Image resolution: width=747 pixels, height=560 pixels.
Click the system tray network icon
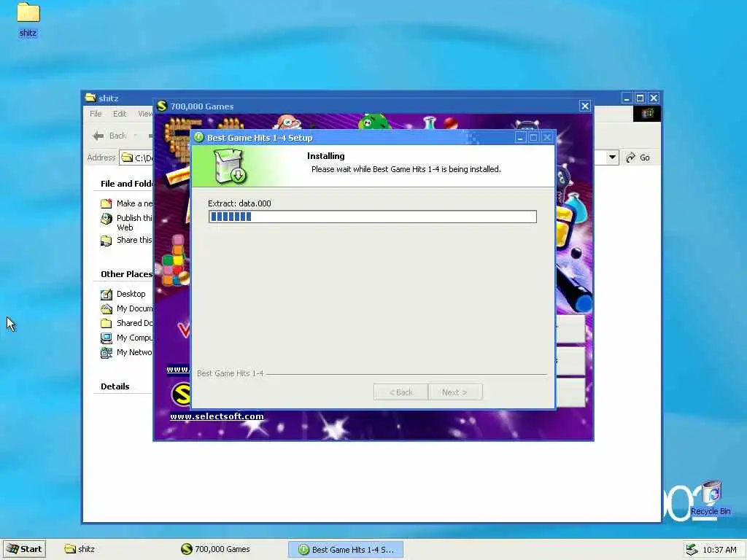(692, 550)
